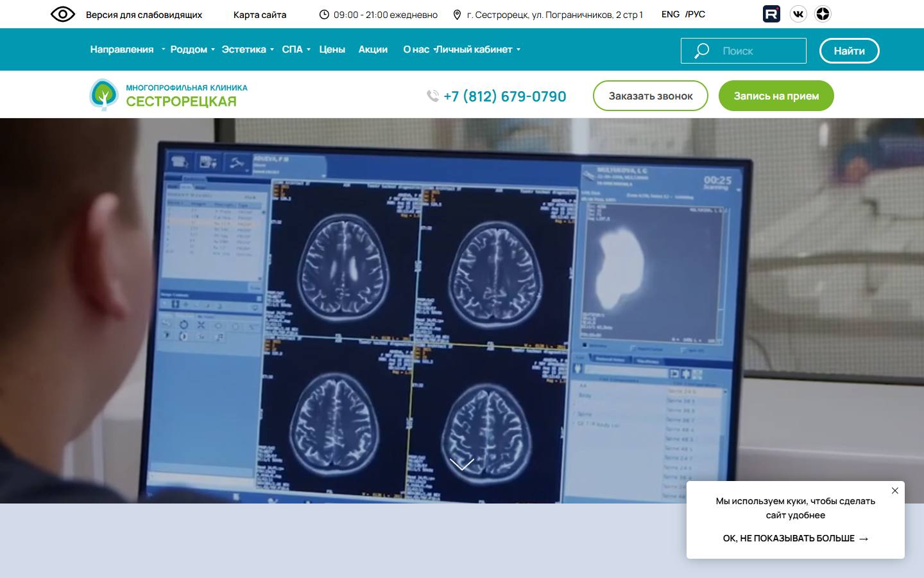Expand the Направления dropdown menu
The image size is (924, 578).
point(128,49)
